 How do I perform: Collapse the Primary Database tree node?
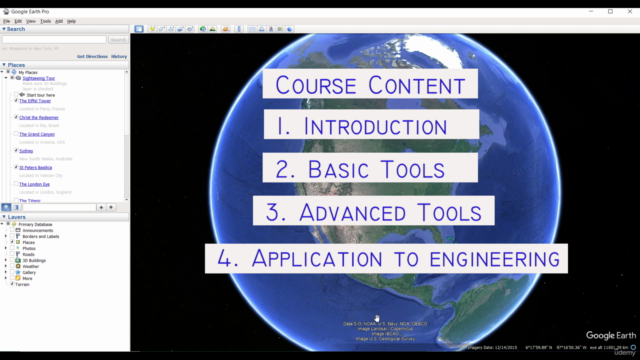pyautogui.click(x=2, y=224)
